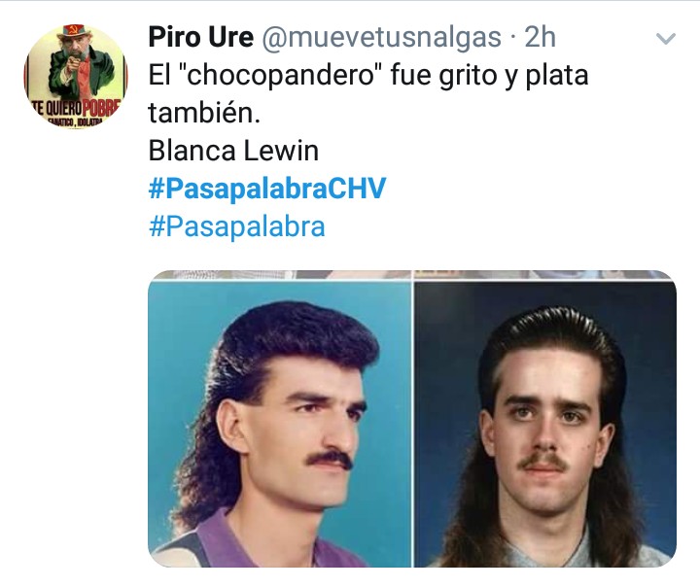This screenshot has width=700, height=588.
Task: Open the tweet options chevron menu
Action: click(666, 38)
